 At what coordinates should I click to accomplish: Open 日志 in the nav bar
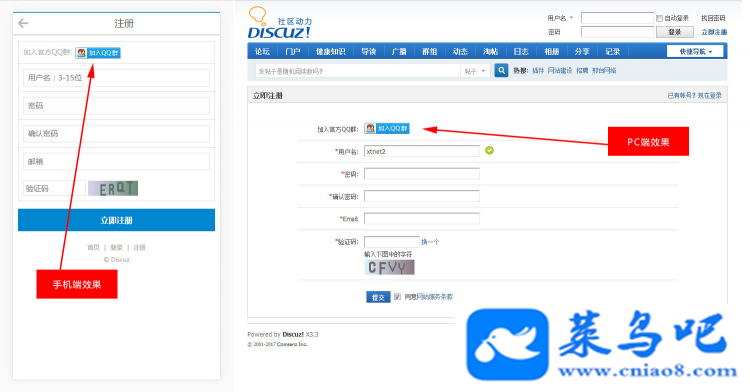[521, 52]
